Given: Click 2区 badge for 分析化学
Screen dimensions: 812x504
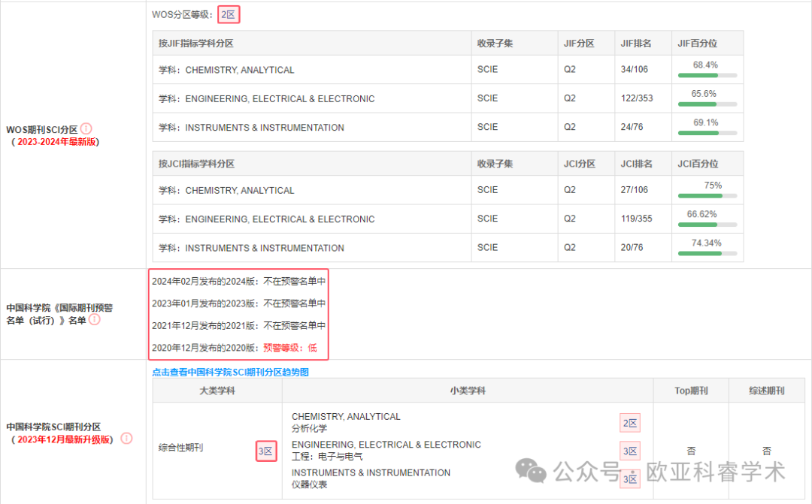Looking at the screenshot, I should coord(630,423).
